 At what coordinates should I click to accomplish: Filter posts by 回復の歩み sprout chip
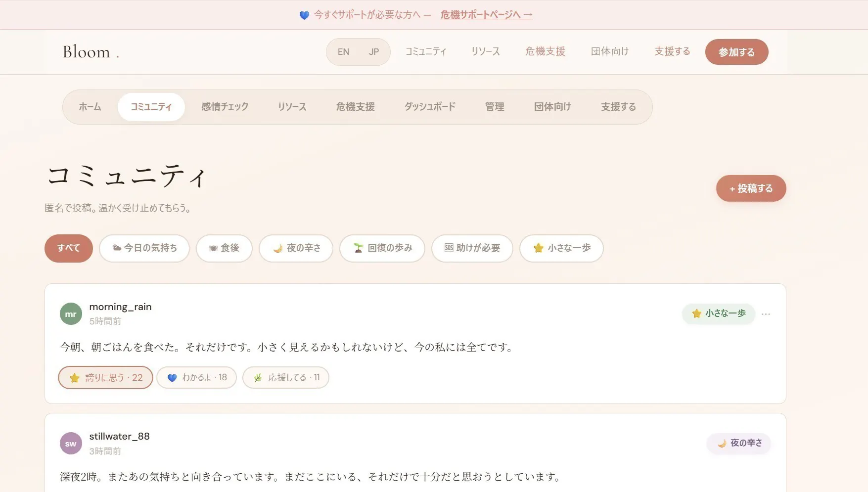click(382, 248)
